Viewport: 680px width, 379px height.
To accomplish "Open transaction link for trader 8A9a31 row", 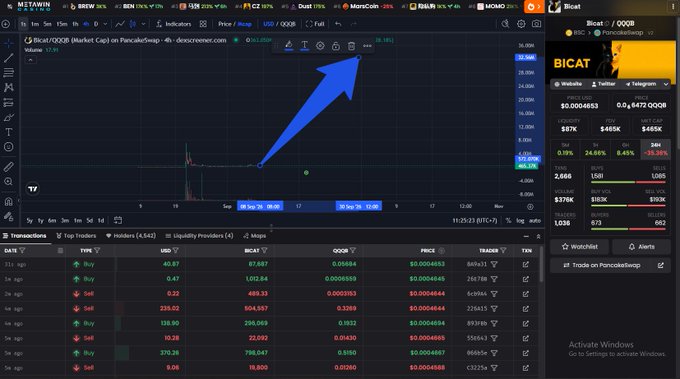I will coord(526,264).
